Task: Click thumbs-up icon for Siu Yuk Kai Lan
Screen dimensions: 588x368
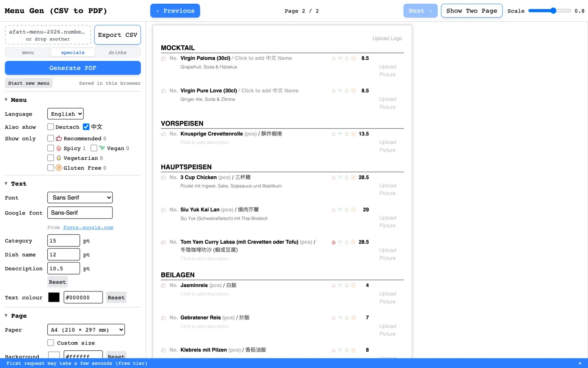Action: tap(164, 210)
